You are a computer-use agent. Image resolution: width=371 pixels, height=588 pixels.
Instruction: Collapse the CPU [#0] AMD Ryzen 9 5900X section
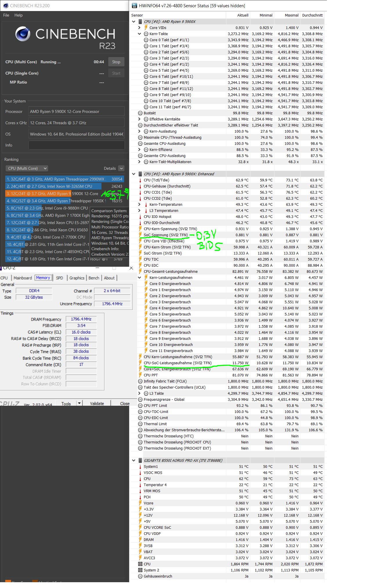134,21
